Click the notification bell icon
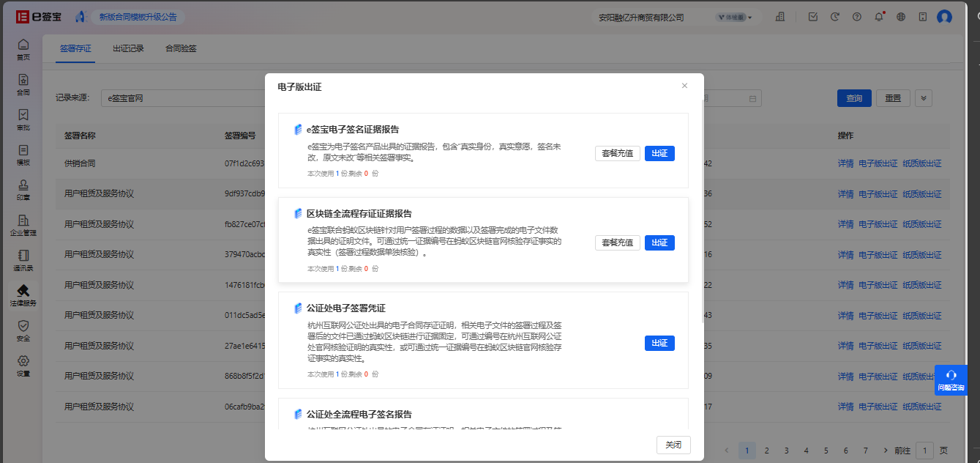Viewport: 980px width, 463px height. 879,16
